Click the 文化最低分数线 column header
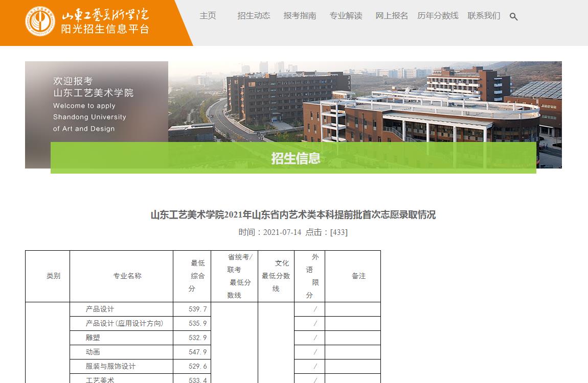Viewport: 588px width, 383px height. click(276, 276)
